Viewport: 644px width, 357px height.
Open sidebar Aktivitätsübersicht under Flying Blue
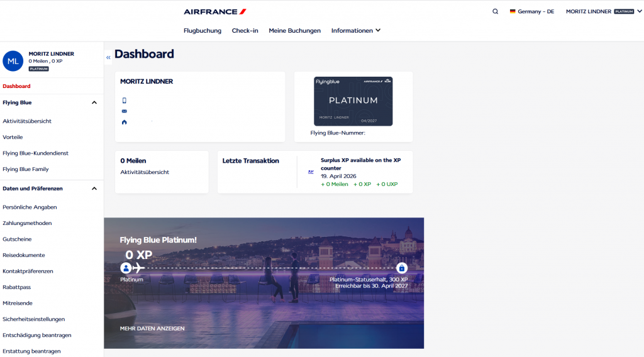pos(27,121)
